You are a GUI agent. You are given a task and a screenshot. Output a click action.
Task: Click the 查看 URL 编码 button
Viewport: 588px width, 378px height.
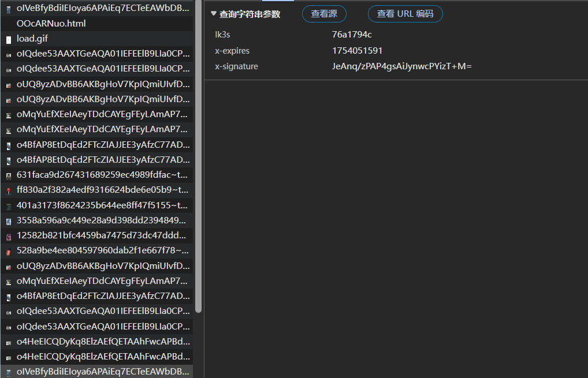(405, 14)
